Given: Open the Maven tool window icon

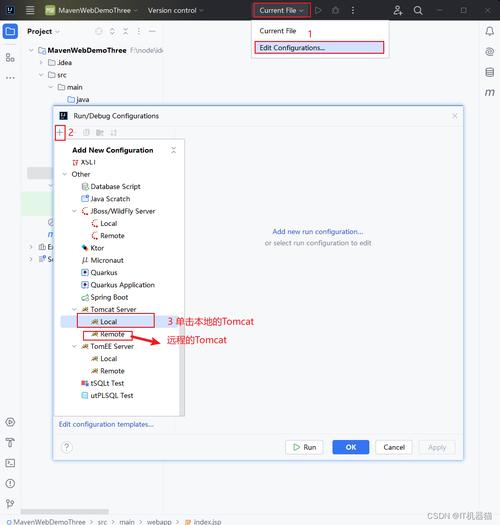Looking at the screenshot, I should click(489, 92).
